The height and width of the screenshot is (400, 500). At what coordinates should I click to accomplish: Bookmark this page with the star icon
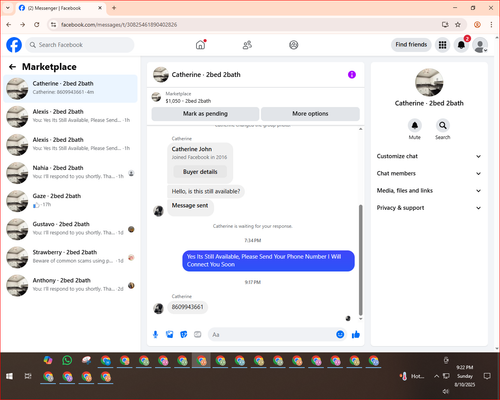click(458, 25)
